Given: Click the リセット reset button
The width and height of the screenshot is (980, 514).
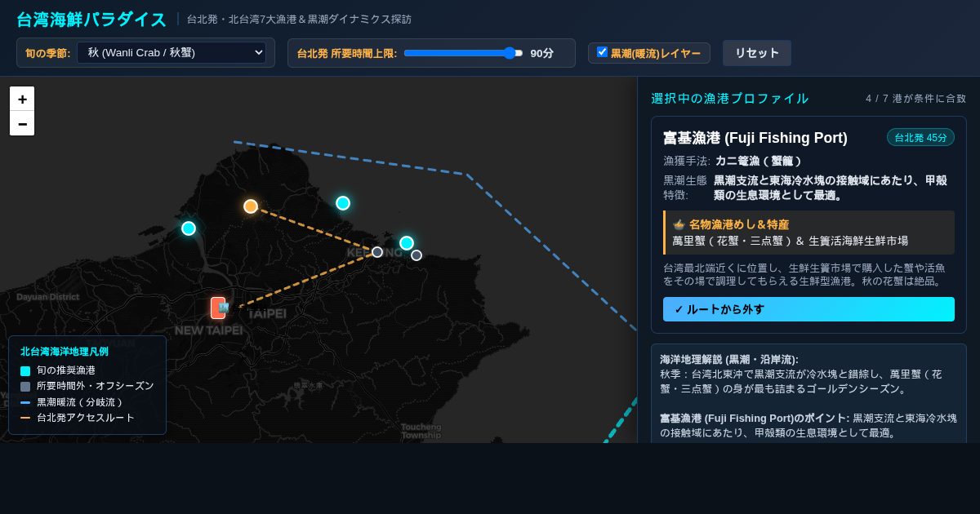Looking at the screenshot, I should (x=757, y=53).
